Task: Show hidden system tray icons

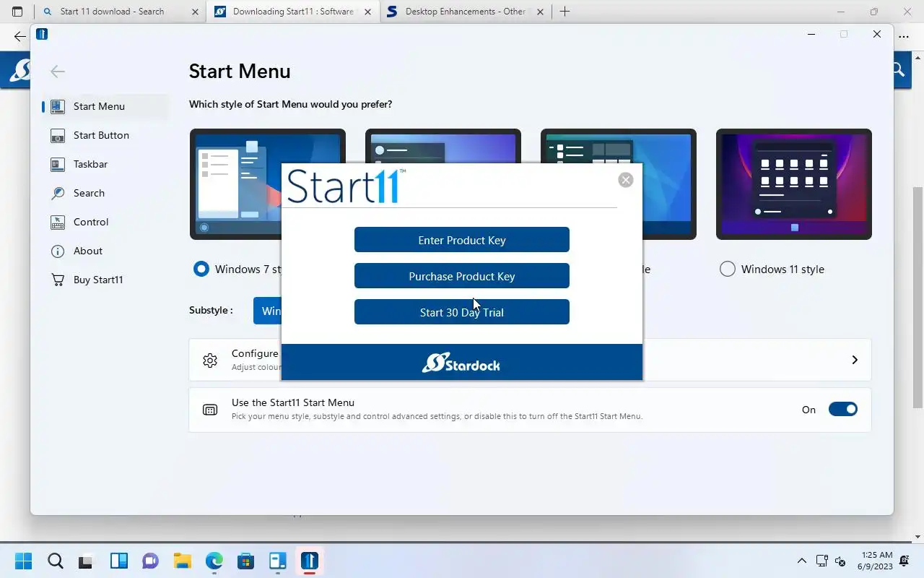Action: point(801,561)
